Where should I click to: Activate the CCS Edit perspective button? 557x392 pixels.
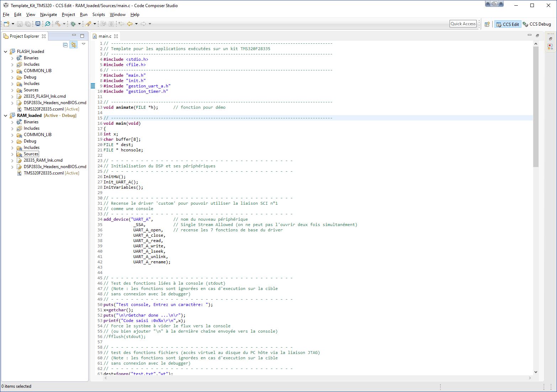508,24
